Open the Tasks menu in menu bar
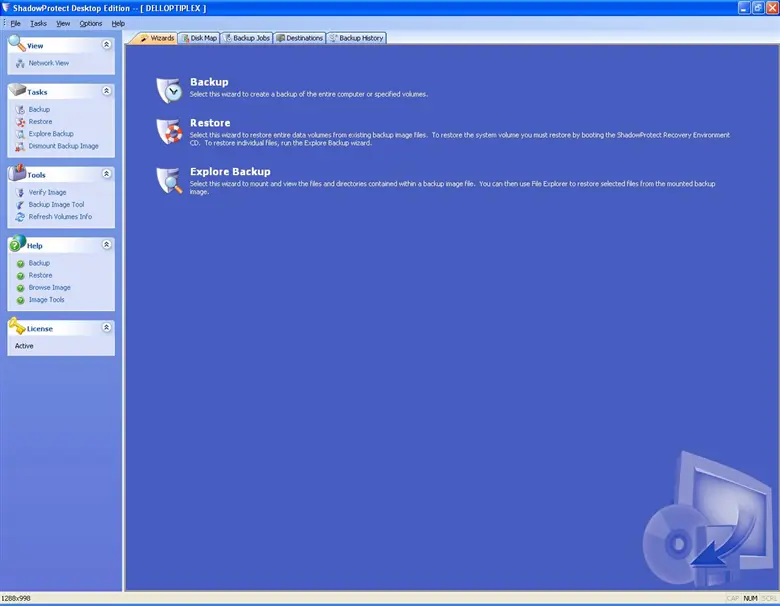The width and height of the screenshot is (780, 606). (38, 23)
